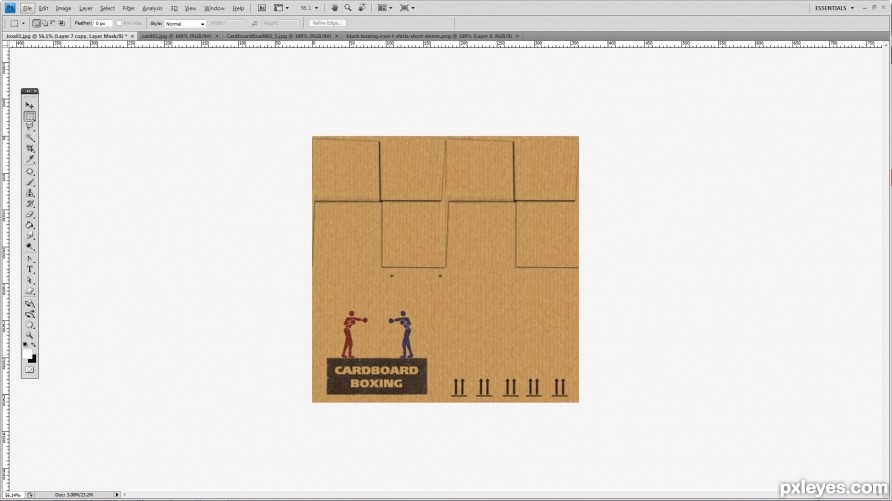Click the Feather input field
This screenshot has height=501, width=892.
pyautogui.click(x=103, y=23)
